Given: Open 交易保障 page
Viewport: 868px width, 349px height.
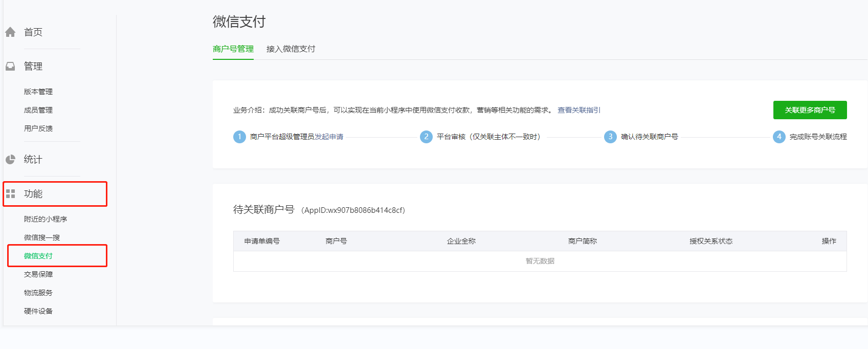Looking at the screenshot, I should [x=38, y=274].
